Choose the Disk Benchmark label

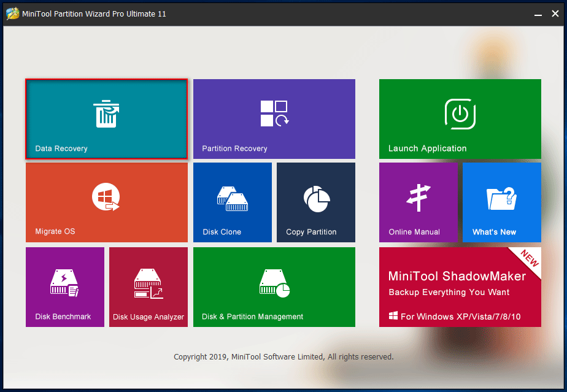pos(63,317)
